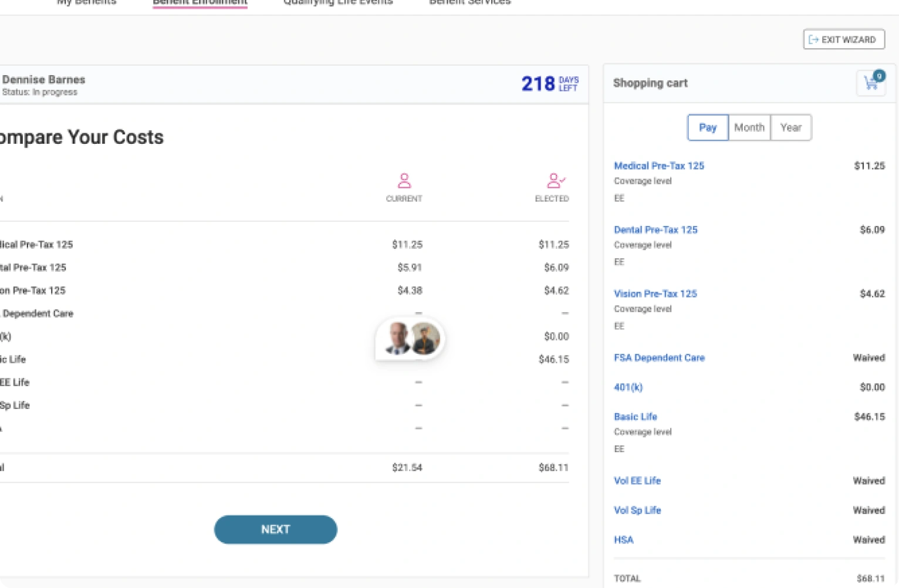Screen dimensions: 899x588
Task: Click the 218 days left counter
Action: coord(550,83)
